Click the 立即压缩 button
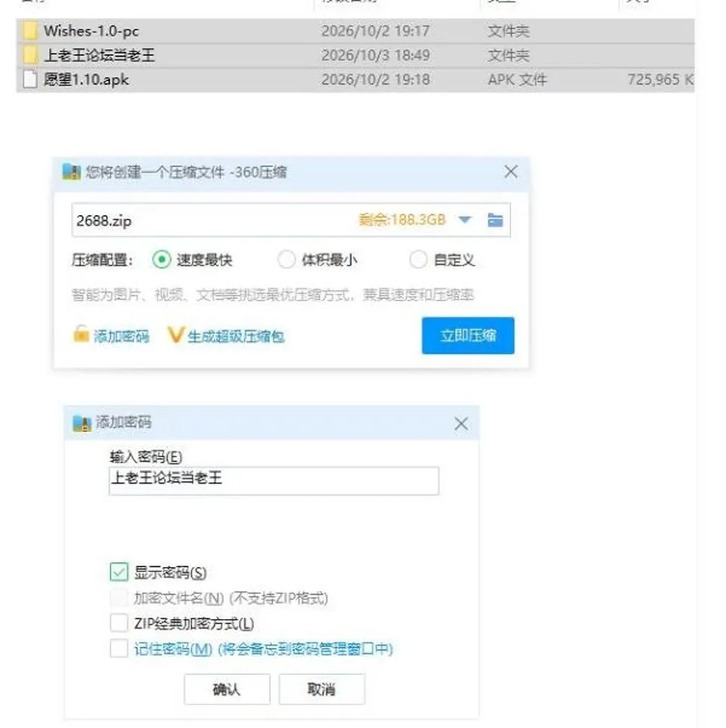Viewport: 726px width, 728px height. pos(468,336)
